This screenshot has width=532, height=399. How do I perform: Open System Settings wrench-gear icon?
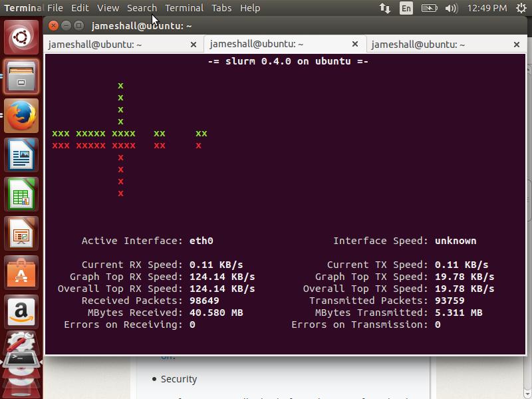tap(21, 342)
